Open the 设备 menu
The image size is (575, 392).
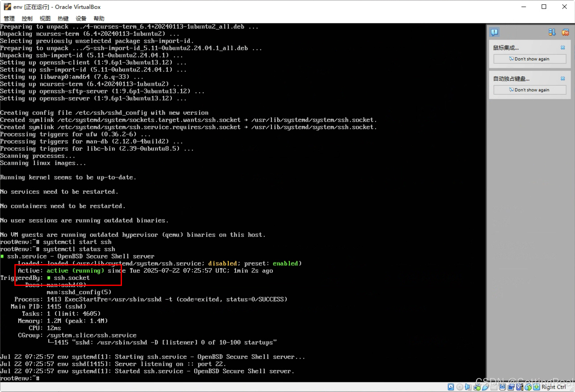81,18
